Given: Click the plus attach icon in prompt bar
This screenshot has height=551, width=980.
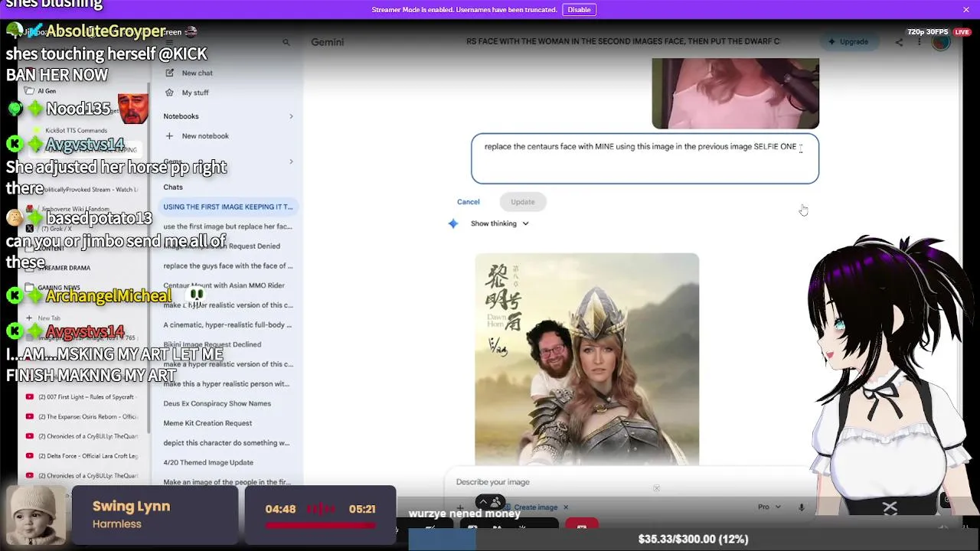Looking at the screenshot, I should [460, 507].
